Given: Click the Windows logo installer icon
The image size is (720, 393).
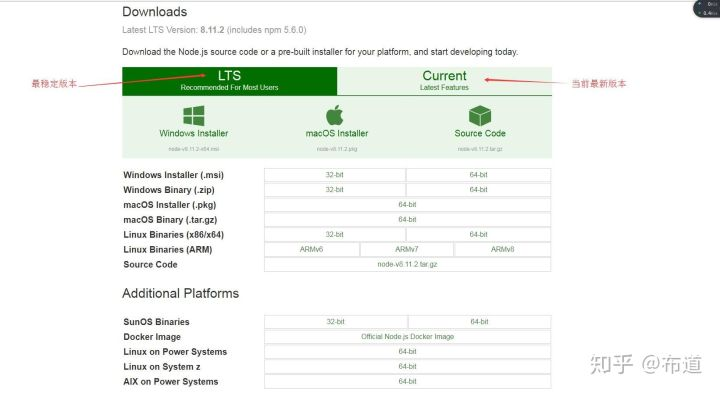Looking at the screenshot, I should coord(193,116).
